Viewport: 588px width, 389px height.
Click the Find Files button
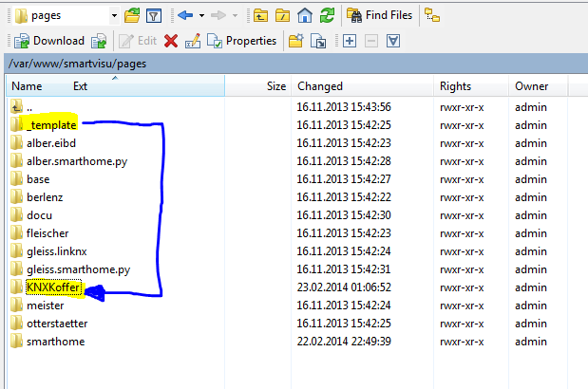coord(380,15)
